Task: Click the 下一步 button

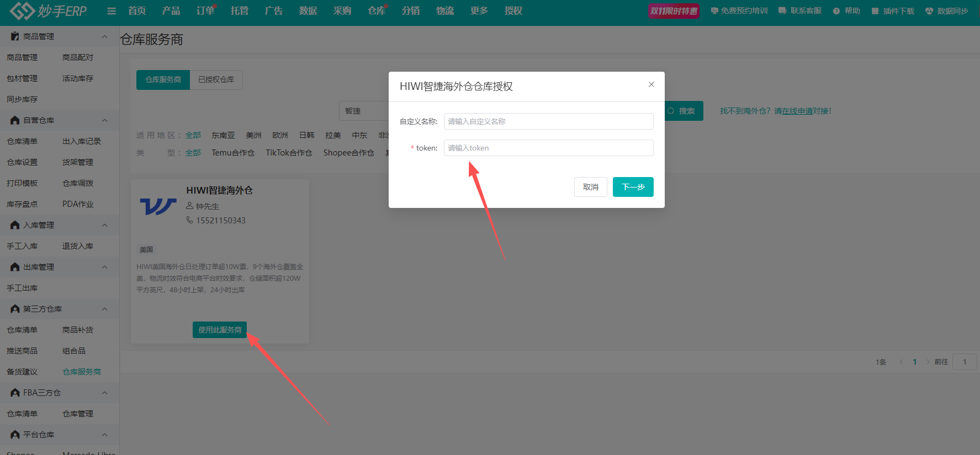Action: coord(633,187)
